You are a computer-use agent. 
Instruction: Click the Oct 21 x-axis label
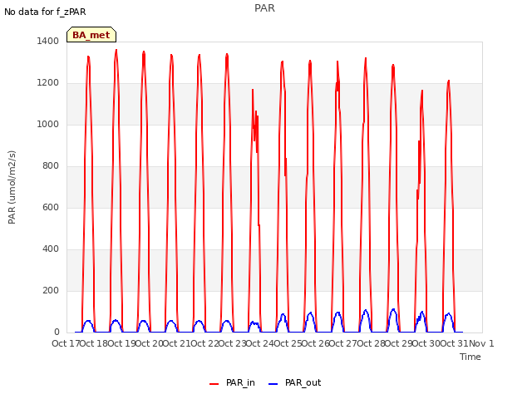pos(176,343)
